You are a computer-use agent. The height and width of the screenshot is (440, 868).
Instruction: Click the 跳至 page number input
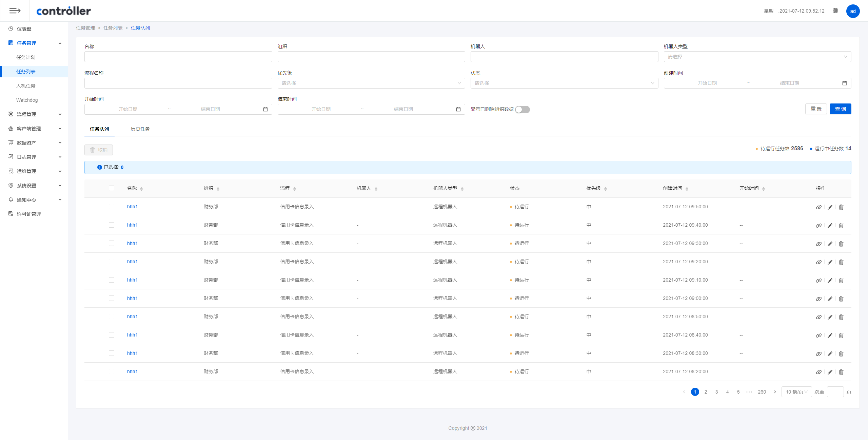click(x=835, y=392)
